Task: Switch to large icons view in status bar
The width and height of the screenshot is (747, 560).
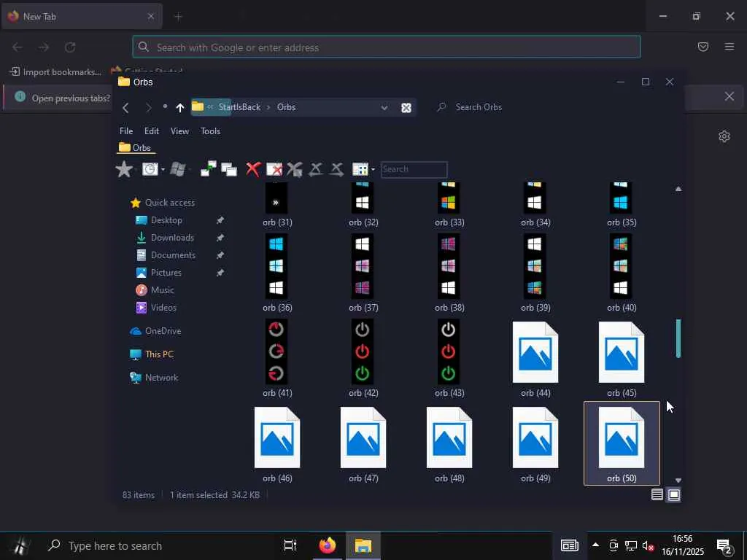Action: pyautogui.click(x=673, y=495)
